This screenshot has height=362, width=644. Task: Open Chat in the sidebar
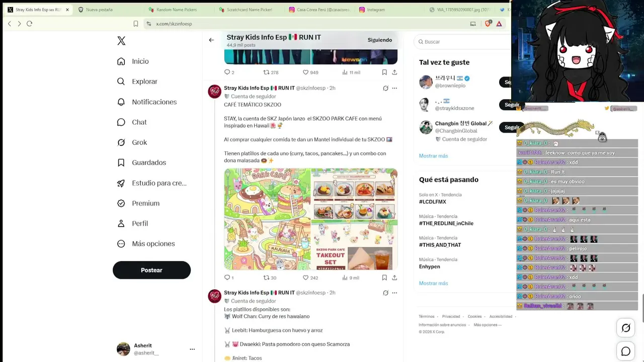pyautogui.click(x=132, y=122)
